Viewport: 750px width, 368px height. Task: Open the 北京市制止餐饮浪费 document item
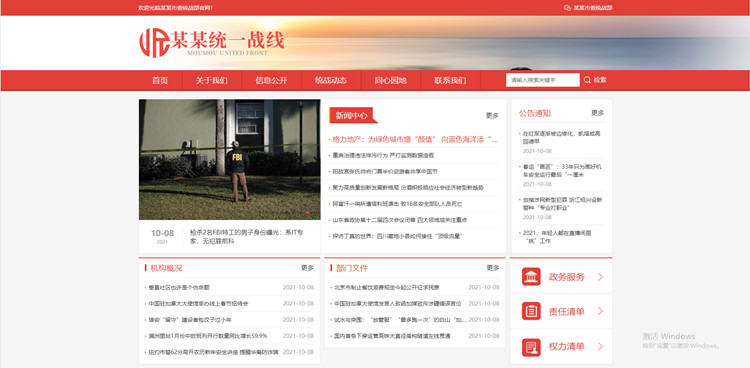coord(386,288)
